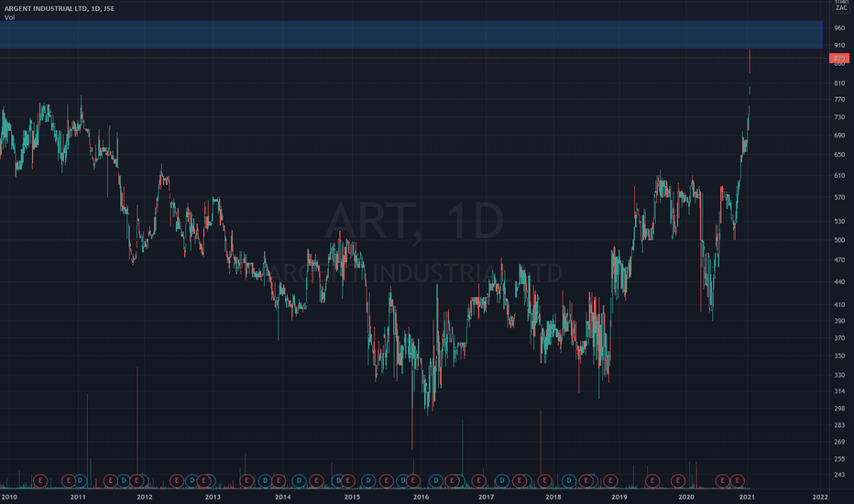The image size is (854, 504).
Task: Click the dividend D marker just before 2011
Action: click(x=80, y=480)
